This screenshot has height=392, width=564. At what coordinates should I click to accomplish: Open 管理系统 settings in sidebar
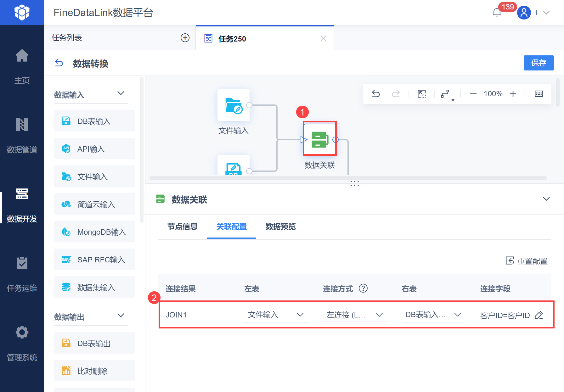(22, 343)
